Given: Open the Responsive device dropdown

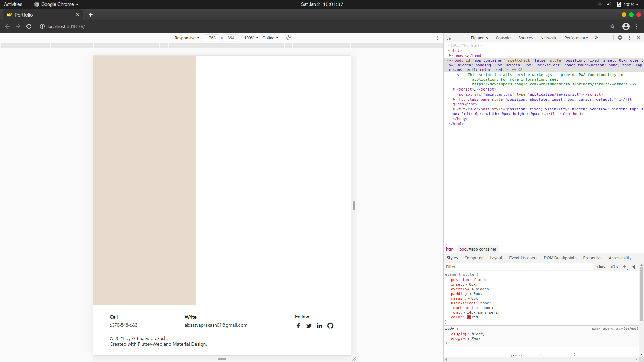Looking at the screenshot, I should (x=186, y=38).
